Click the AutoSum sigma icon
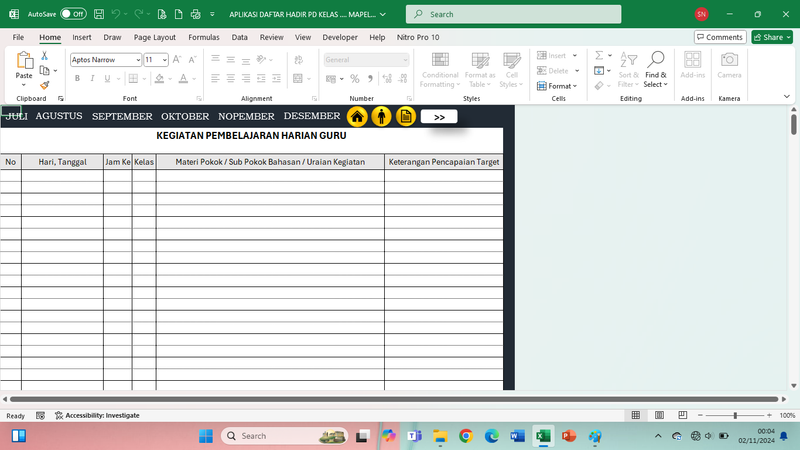This screenshot has height=450, width=800. [x=599, y=55]
